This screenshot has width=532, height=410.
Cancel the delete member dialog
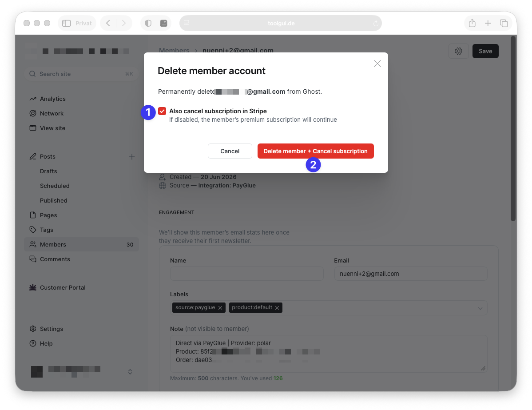[230, 151]
